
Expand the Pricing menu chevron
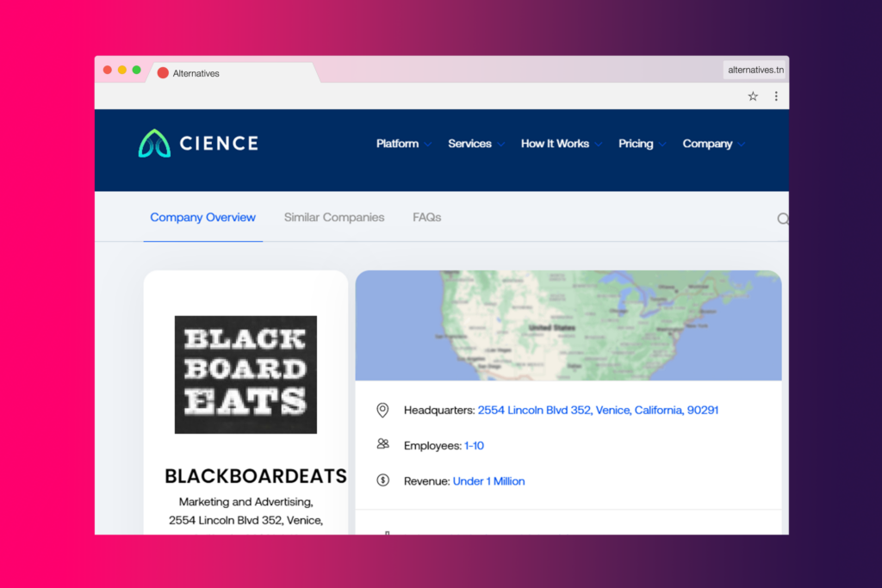662,145
